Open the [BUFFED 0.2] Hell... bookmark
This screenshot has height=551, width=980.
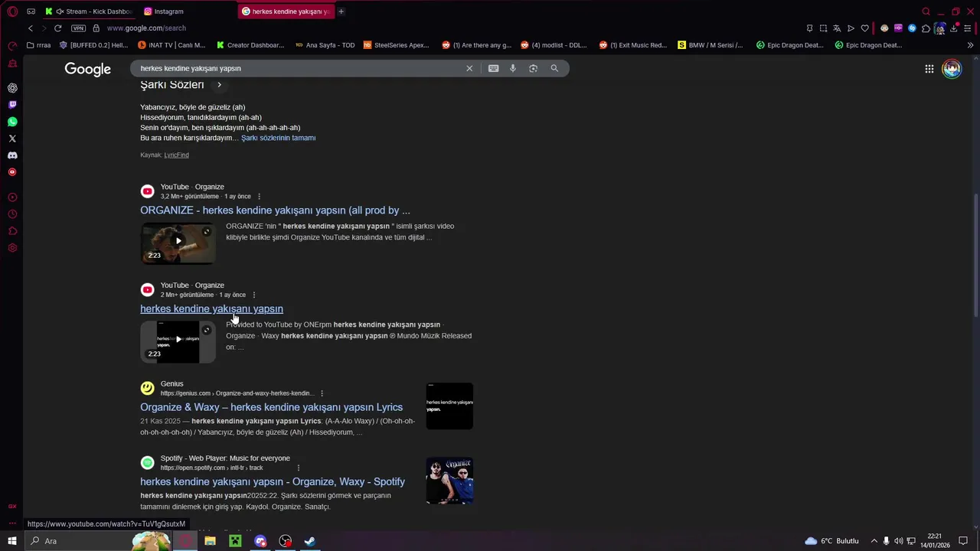coord(94,45)
